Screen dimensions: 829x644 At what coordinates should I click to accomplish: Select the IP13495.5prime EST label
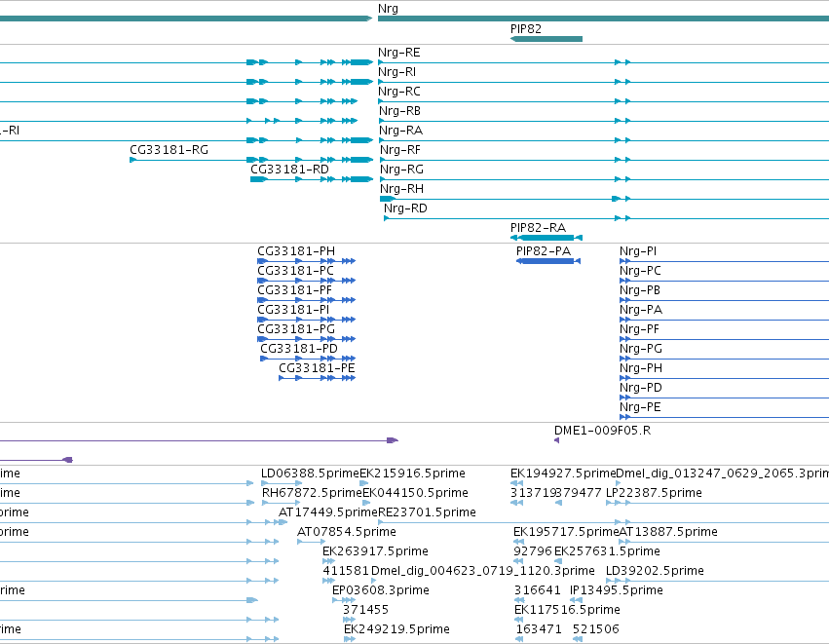point(616,591)
